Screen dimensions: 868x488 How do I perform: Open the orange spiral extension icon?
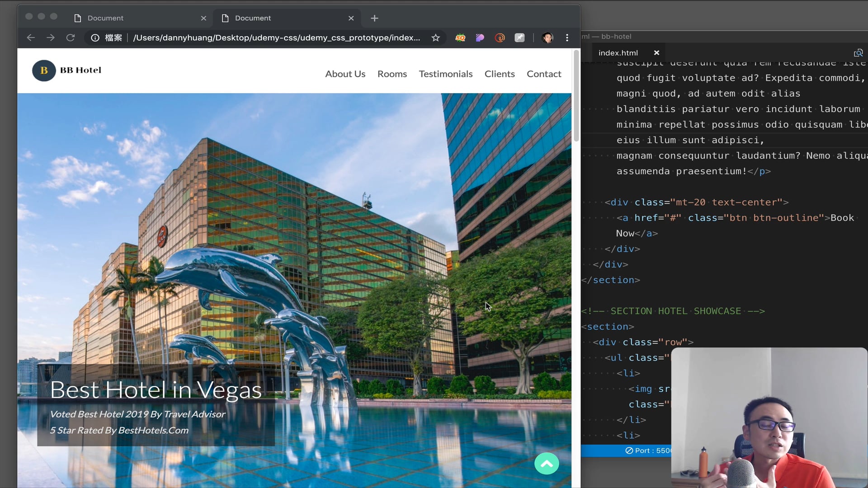[x=500, y=38]
